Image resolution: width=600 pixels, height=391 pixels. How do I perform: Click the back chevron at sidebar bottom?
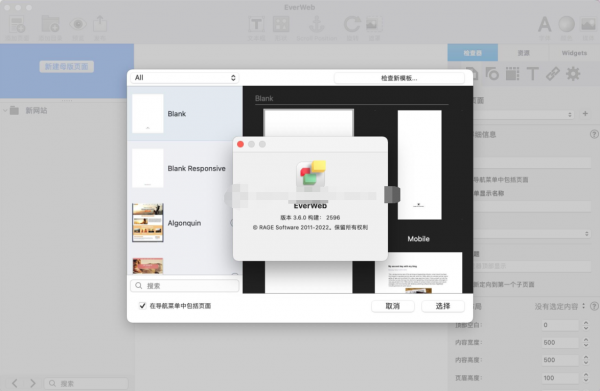[15, 383]
